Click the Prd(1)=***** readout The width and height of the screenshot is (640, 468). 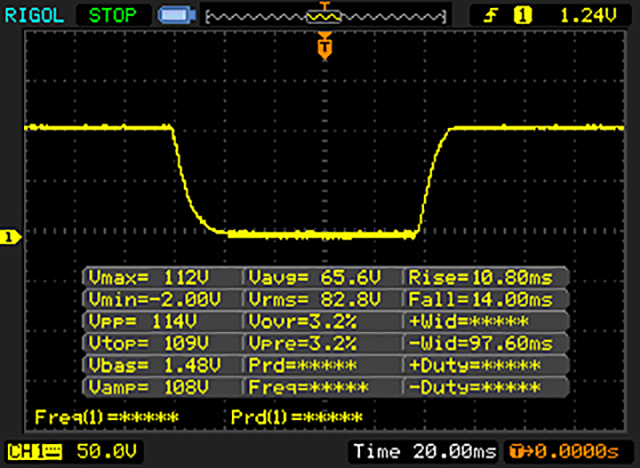(297, 417)
